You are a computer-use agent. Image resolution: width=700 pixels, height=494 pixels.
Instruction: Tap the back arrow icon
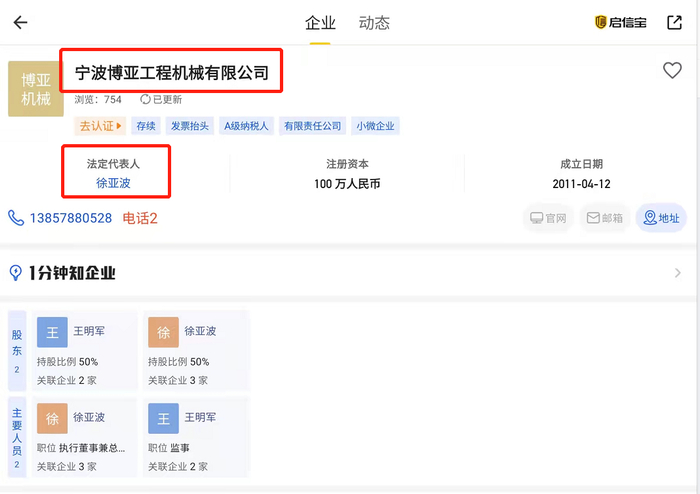pos(20,22)
